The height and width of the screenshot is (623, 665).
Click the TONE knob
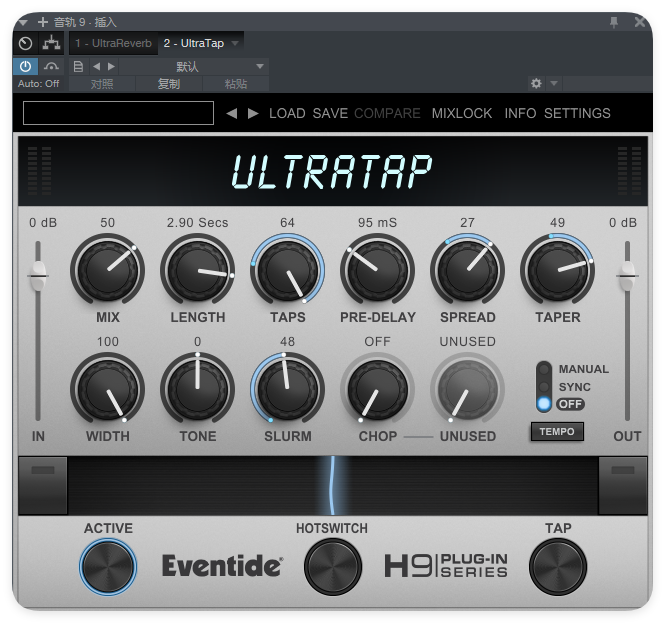198,388
